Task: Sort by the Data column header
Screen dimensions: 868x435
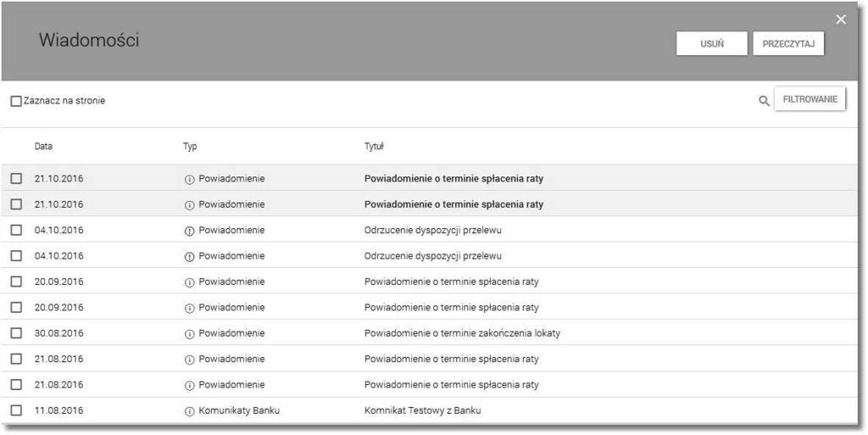Action: (44, 147)
